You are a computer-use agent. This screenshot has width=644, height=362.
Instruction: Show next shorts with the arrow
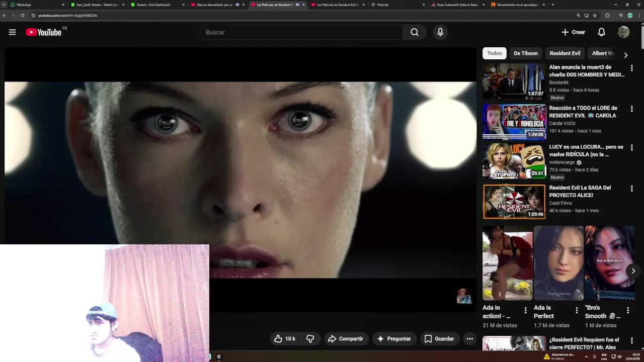pos(633,271)
